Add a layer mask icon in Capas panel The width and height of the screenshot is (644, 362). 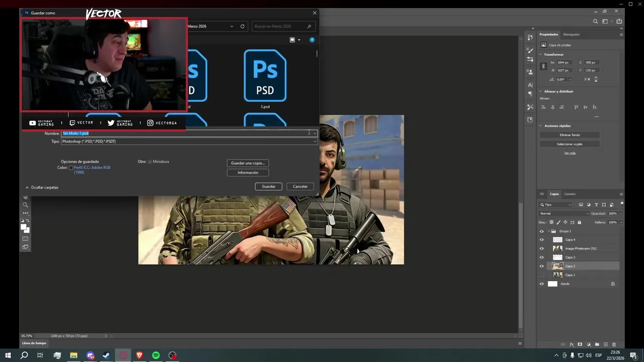coord(580,344)
